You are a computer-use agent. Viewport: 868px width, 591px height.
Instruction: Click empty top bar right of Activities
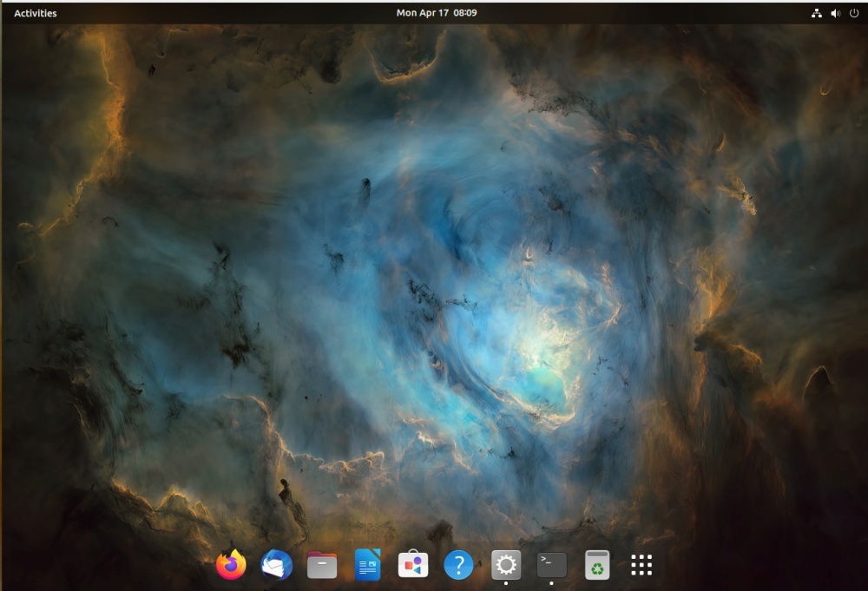pyautogui.click(x=217, y=13)
